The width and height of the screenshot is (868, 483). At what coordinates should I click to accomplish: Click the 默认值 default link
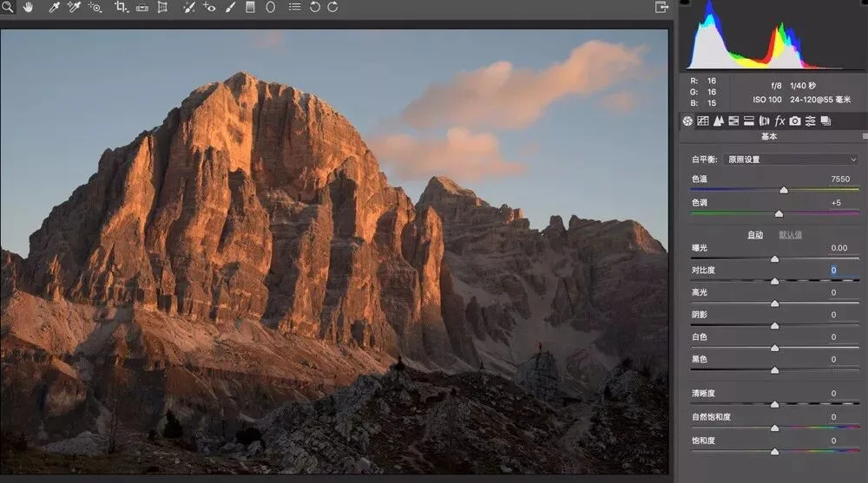[x=790, y=235]
